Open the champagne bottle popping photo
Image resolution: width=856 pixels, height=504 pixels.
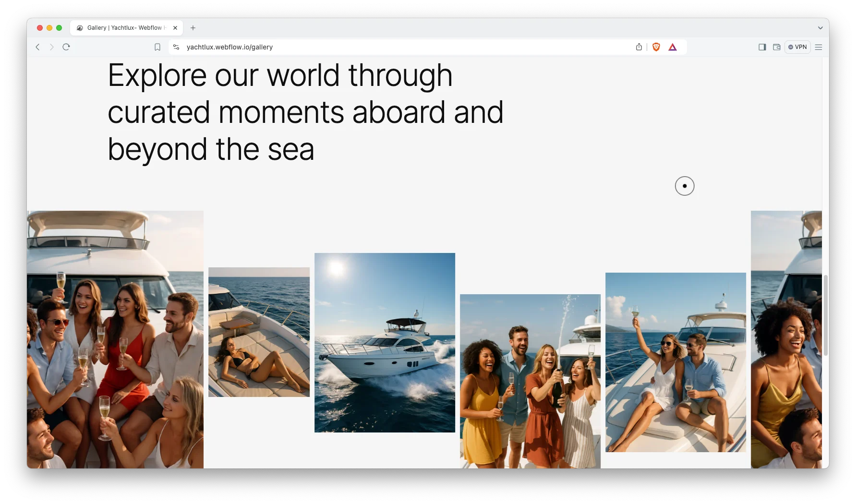(x=530, y=381)
